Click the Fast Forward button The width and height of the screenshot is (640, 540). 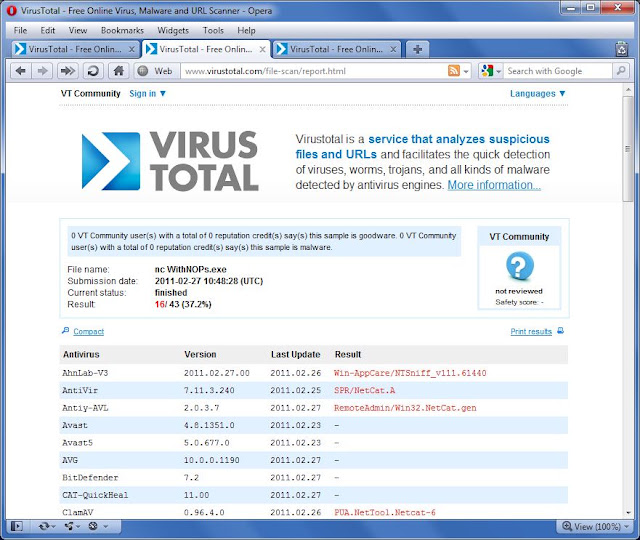(x=67, y=71)
